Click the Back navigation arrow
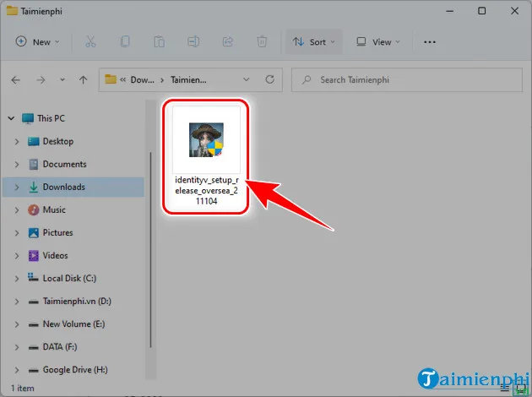 click(16, 80)
